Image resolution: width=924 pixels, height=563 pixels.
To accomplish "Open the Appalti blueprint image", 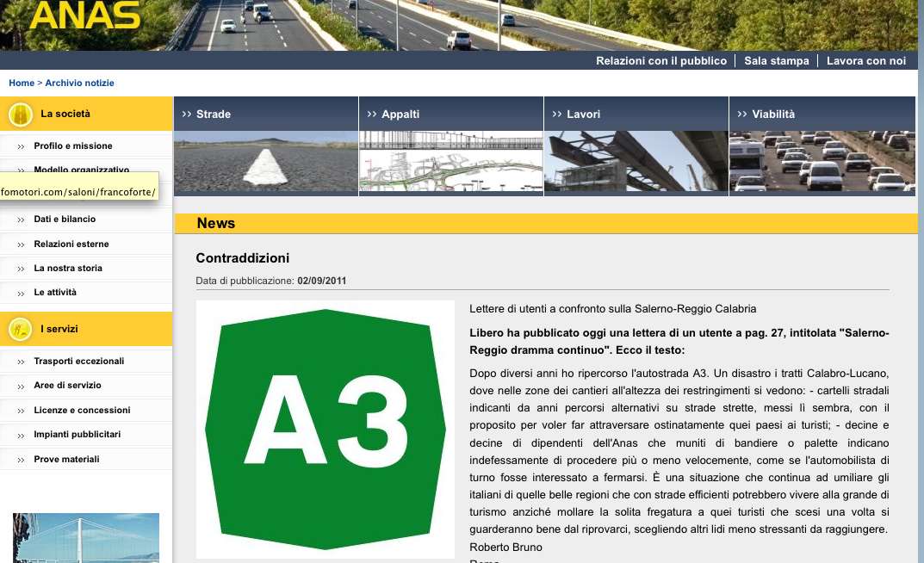I will (450, 161).
